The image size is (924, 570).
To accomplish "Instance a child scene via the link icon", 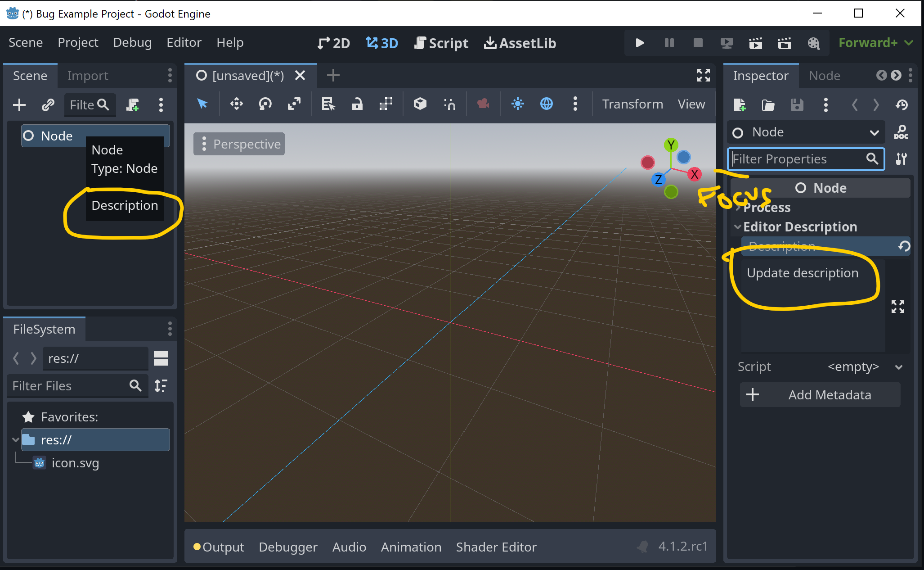I will (48, 105).
